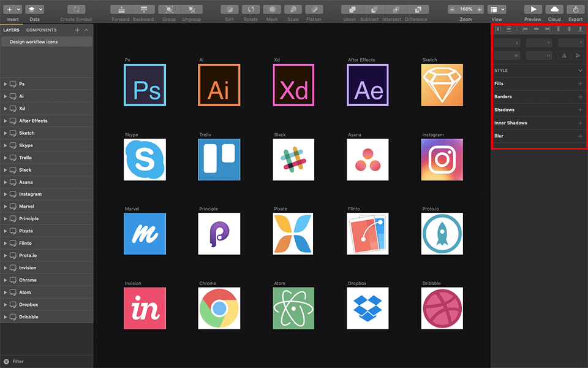
Task: Expand the Borders style section
Action: (x=580, y=96)
